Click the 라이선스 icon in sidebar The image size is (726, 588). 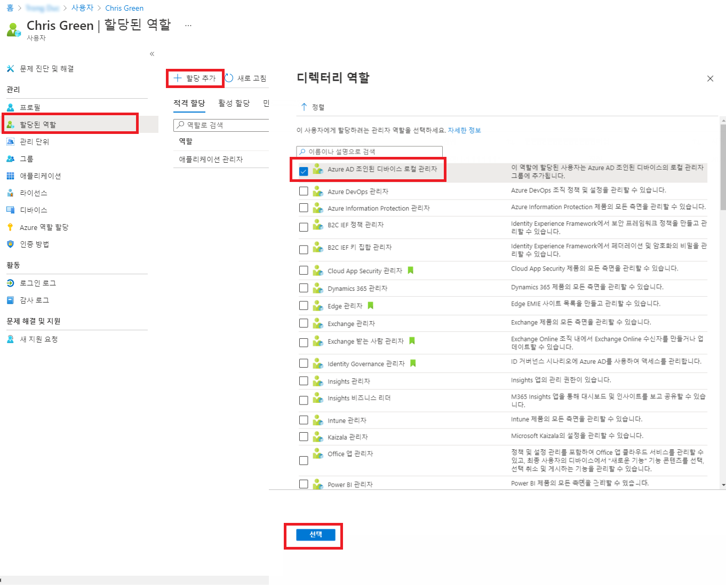(10, 193)
